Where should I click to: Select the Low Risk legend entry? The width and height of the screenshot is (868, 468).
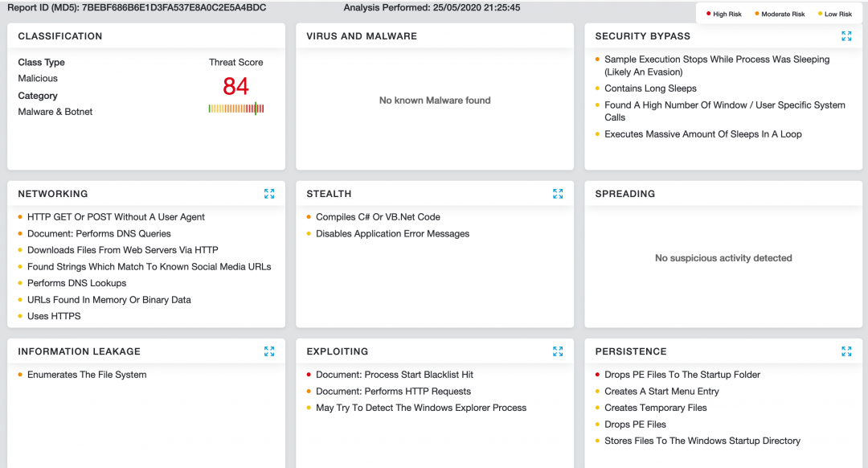(835, 14)
